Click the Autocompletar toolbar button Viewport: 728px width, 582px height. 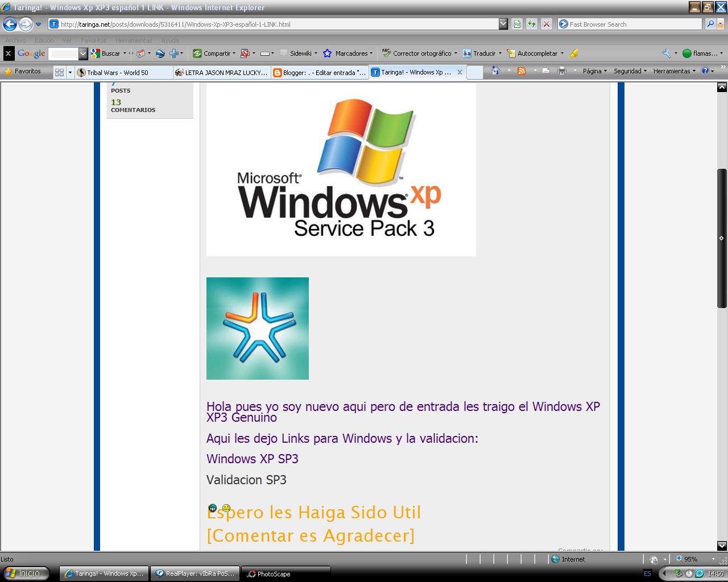click(535, 53)
